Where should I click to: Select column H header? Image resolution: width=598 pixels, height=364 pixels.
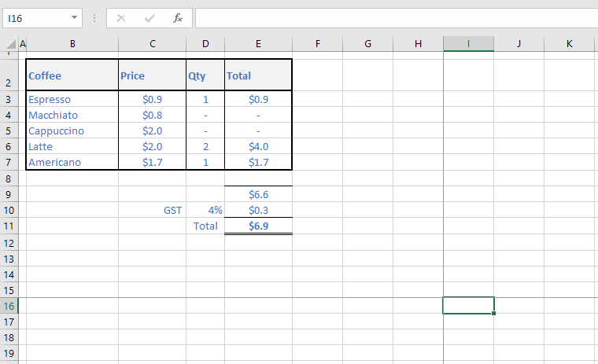click(x=418, y=44)
